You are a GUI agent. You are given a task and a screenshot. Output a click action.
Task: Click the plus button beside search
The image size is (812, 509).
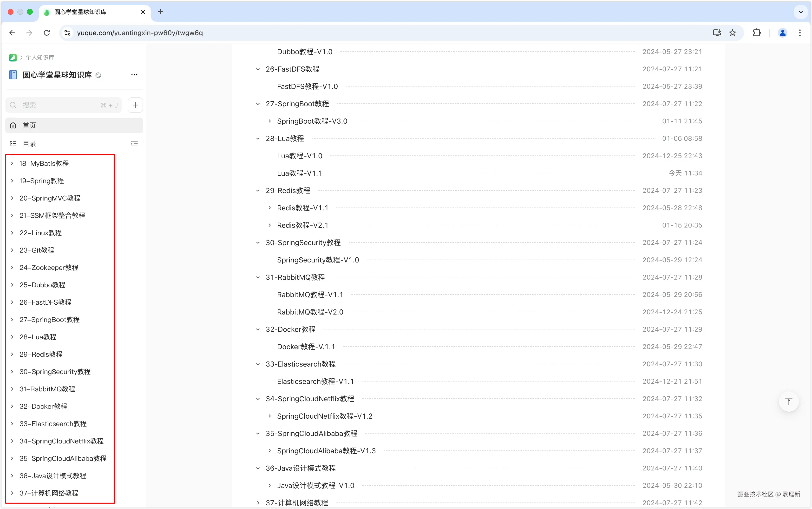[x=135, y=105]
